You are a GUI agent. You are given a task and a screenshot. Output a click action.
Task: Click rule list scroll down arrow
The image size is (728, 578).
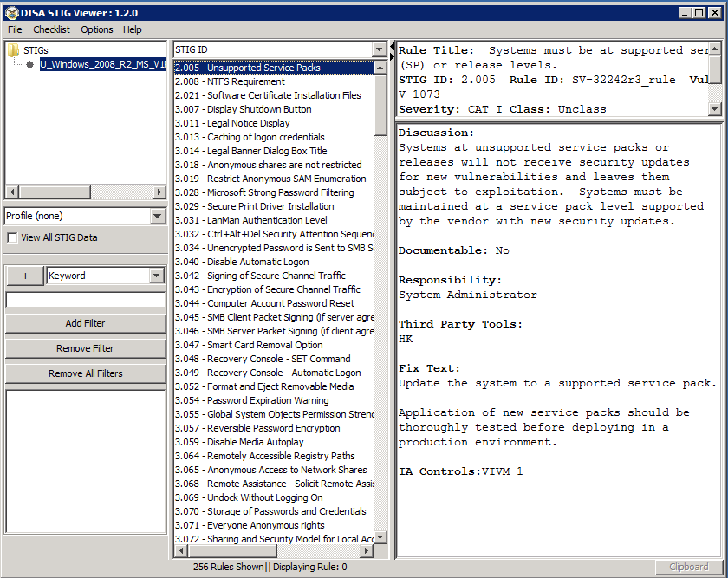380,537
